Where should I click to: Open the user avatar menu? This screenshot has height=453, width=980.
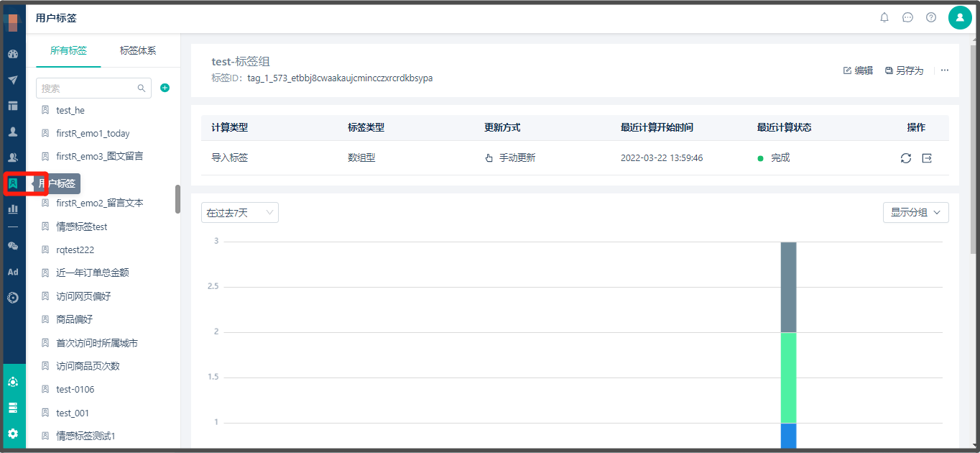960,17
